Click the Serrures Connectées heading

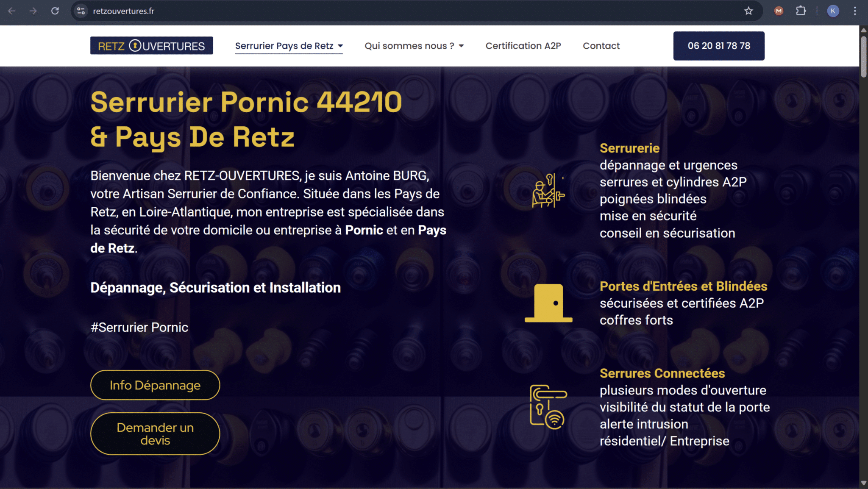[662, 373]
